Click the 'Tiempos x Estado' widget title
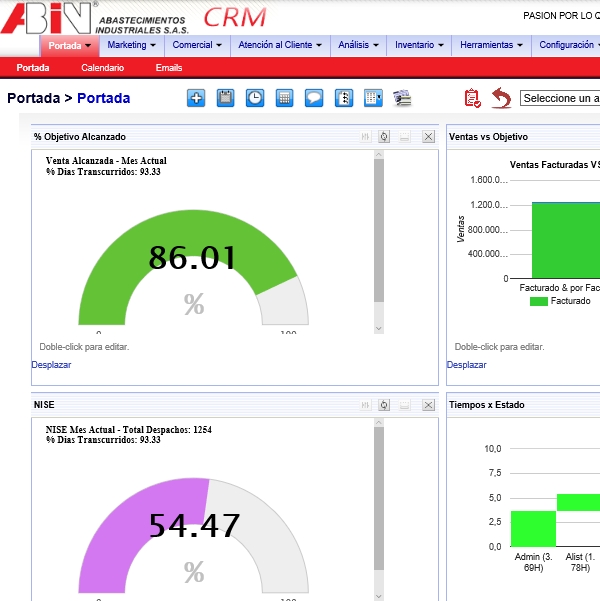 [x=487, y=405]
